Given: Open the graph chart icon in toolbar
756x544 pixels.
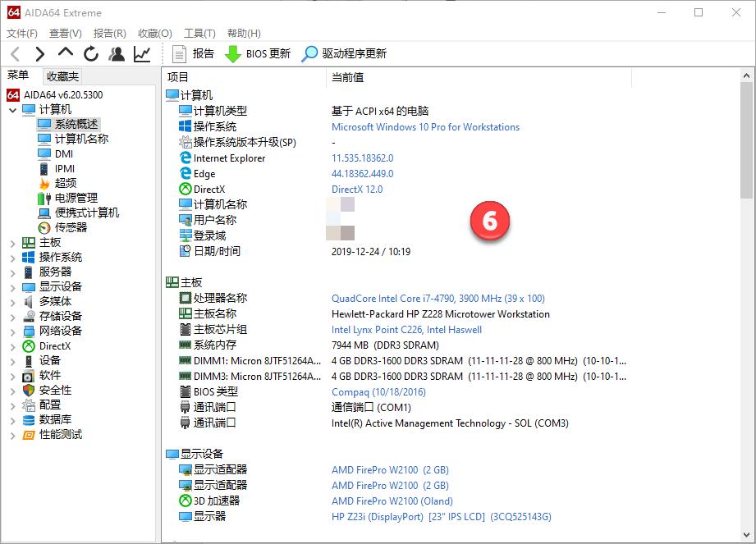Looking at the screenshot, I should pos(142,54).
